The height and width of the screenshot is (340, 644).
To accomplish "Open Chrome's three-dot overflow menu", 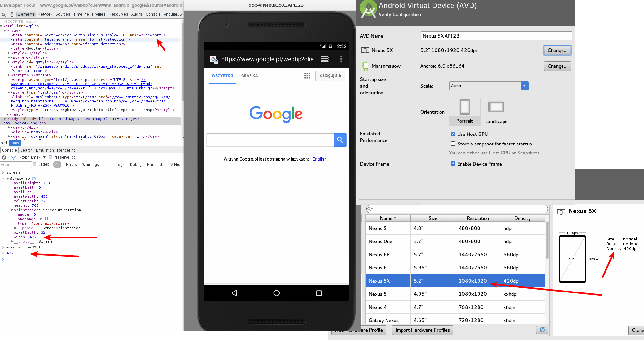I will point(341,59).
